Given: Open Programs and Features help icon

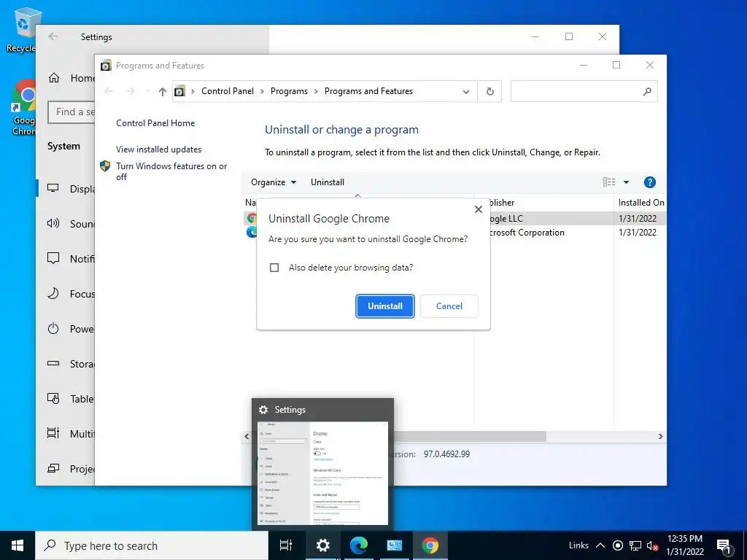Looking at the screenshot, I should (649, 182).
